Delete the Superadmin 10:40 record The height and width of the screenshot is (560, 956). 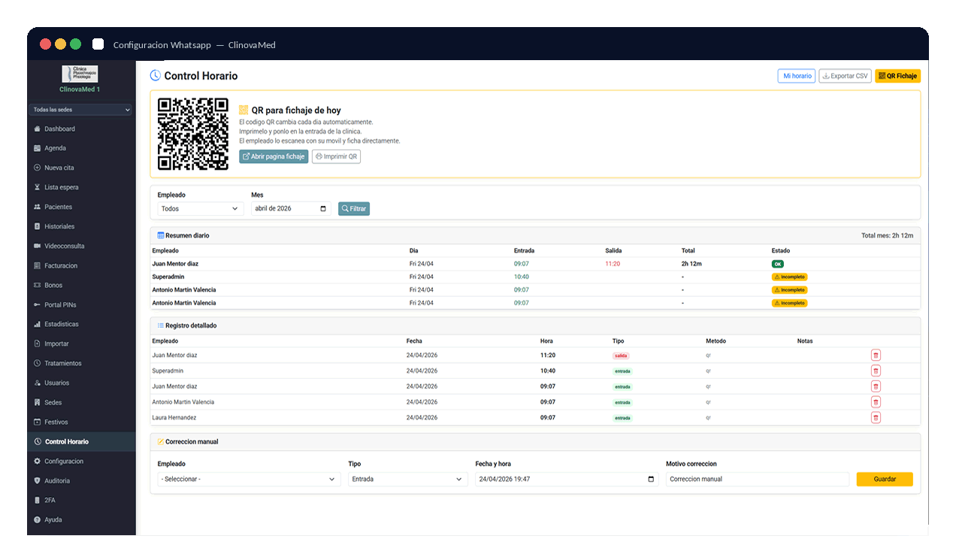[876, 371]
